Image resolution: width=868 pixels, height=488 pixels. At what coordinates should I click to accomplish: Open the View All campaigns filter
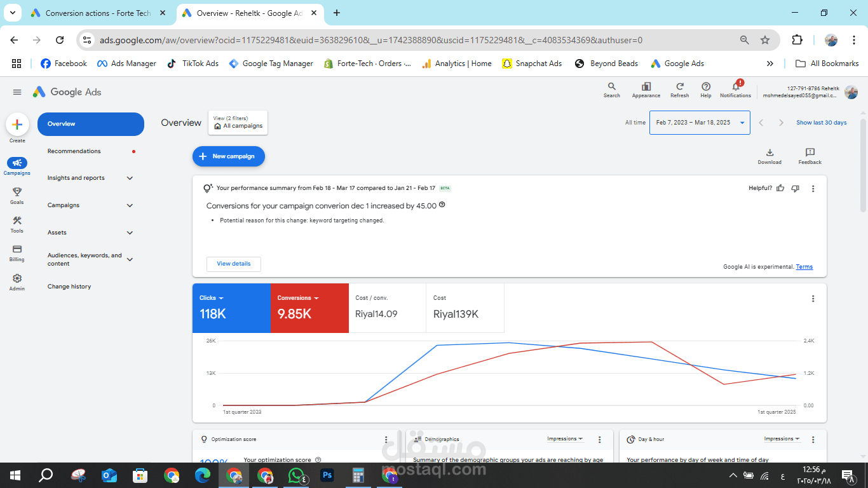click(x=238, y=123)
